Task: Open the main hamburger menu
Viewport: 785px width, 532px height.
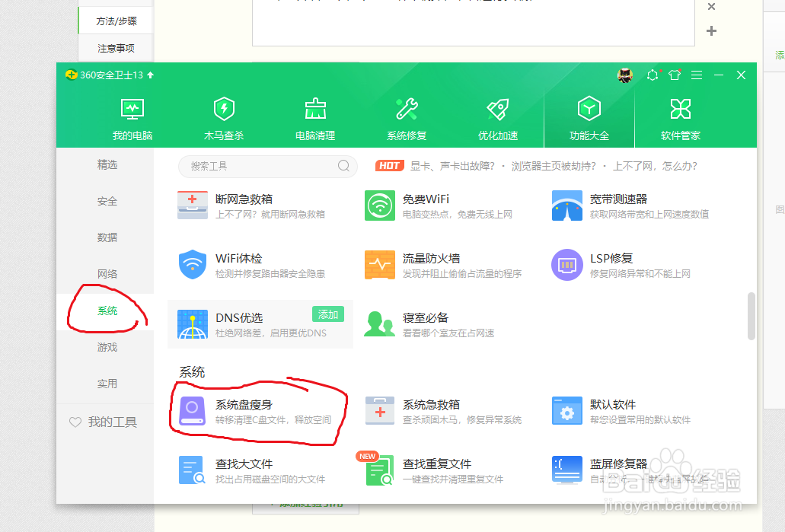Action: 697,75
